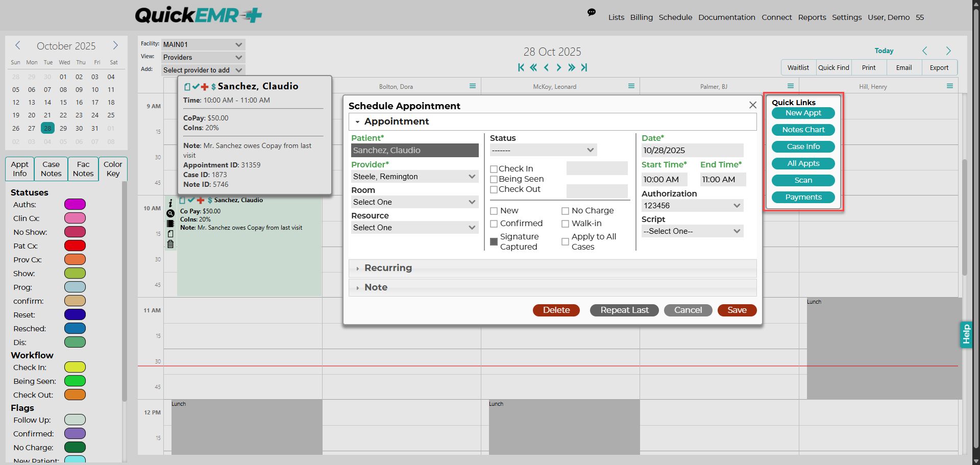Click the Start Time field showing 10:00 AM
This screenshot has height=465, width=980.
click(x=665, y=179)
